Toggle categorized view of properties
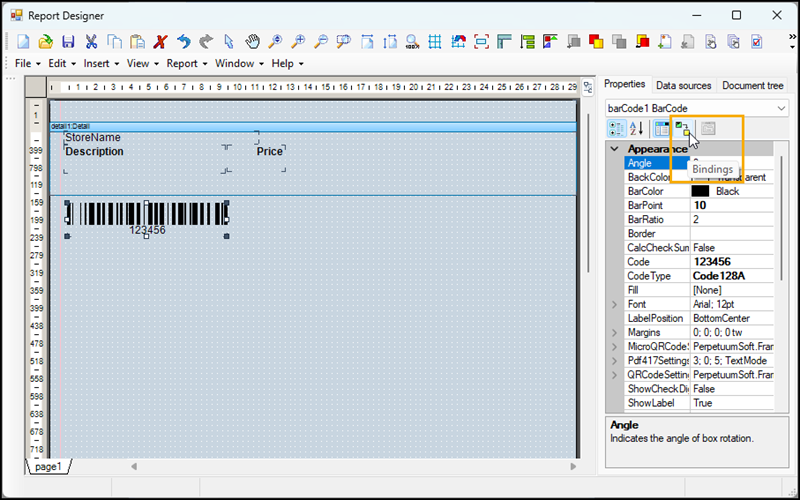800x500 pixels. point(616,129)
